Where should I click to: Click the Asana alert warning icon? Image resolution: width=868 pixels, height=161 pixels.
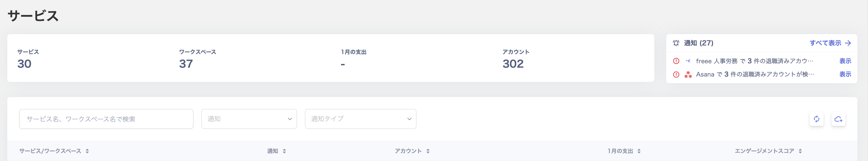(x=676, y=75)
